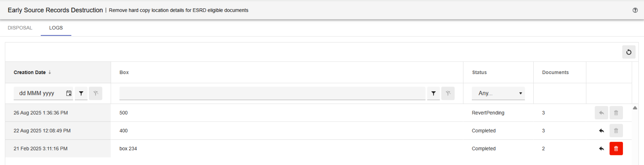This screenshot has width=644, height=165.
Task: Switch to the DISPOSAL tab
Action: 20,28
